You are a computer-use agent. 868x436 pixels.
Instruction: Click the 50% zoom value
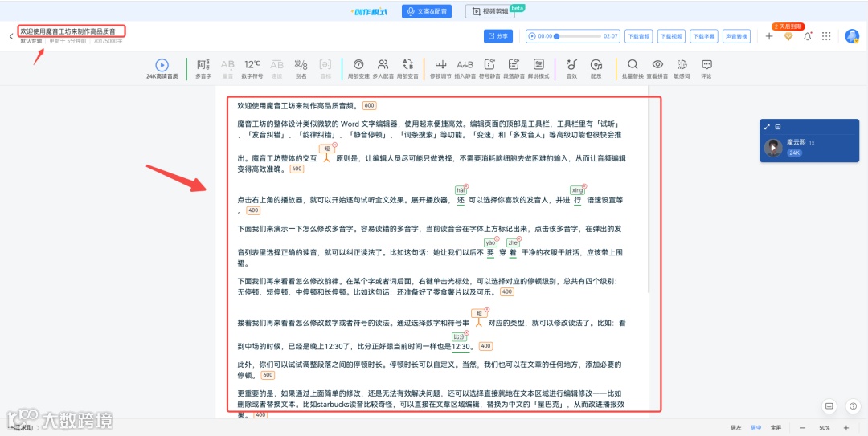point(825,428)
